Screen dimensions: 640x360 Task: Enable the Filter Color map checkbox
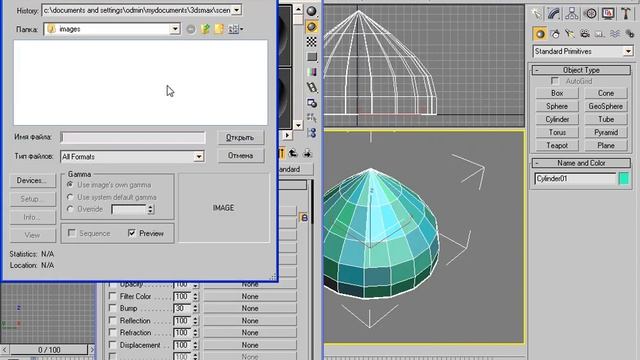pos(112,296)
